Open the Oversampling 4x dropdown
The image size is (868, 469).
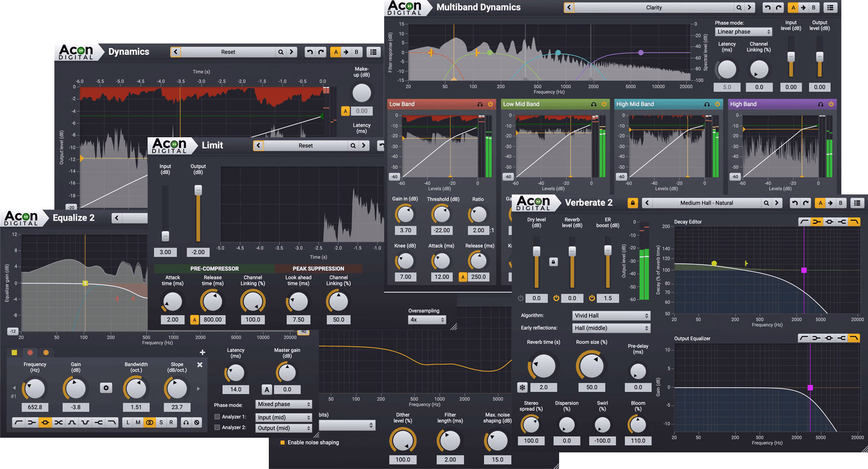tap(427, 320)
